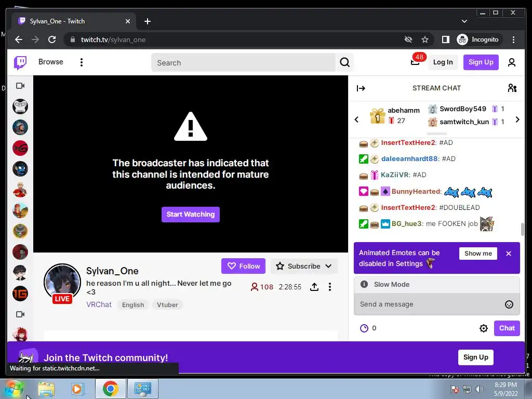Click BG_hue3 username in chat

coord(407,223)
